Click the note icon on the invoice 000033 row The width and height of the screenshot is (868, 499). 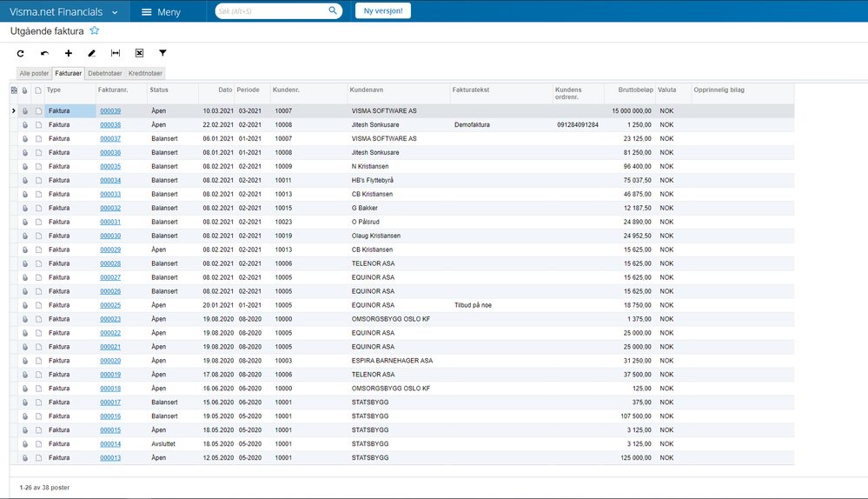pos(38,195)
